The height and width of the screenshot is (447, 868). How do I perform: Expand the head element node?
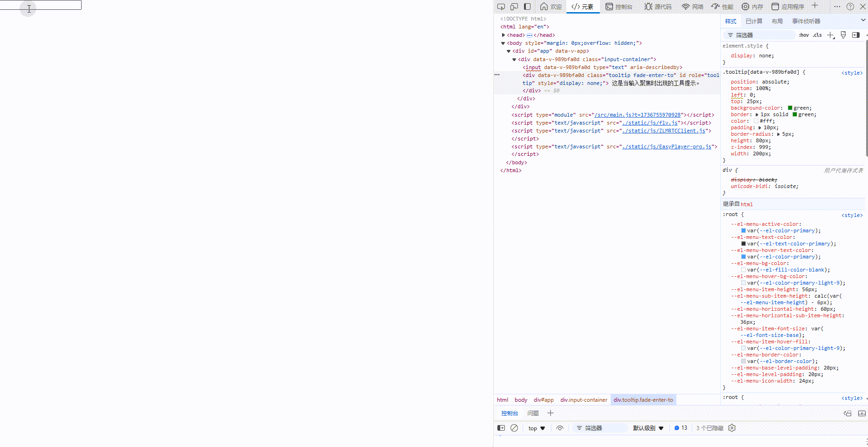pyautogui.click(x=503, y=35)
